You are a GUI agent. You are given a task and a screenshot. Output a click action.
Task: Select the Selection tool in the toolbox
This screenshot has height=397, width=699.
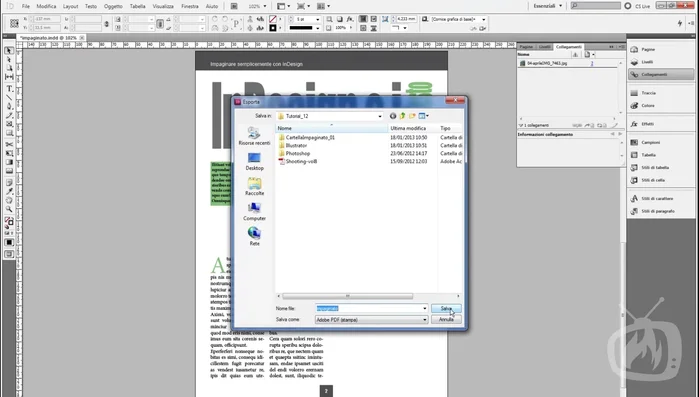pyautogui.click(x=9, y=51)
